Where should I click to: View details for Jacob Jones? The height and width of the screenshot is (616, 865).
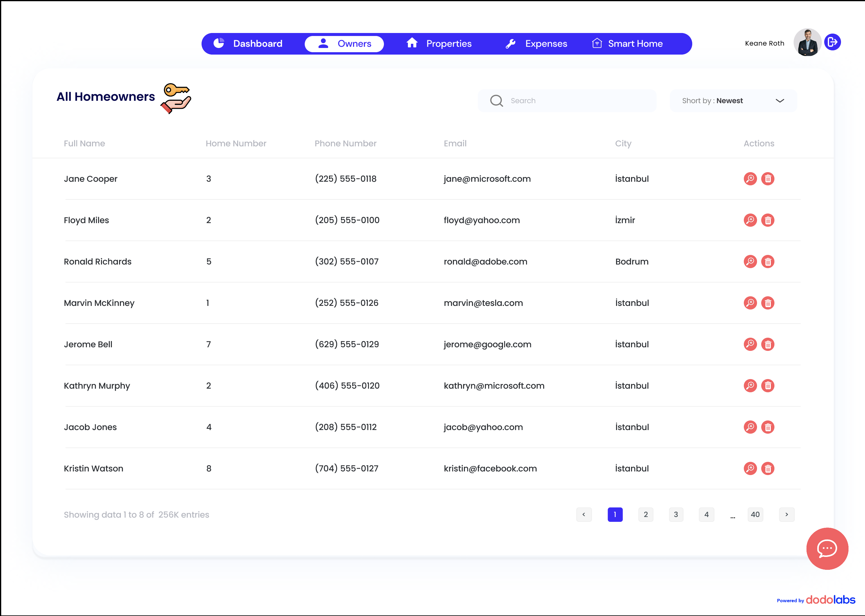click(750, 427)
